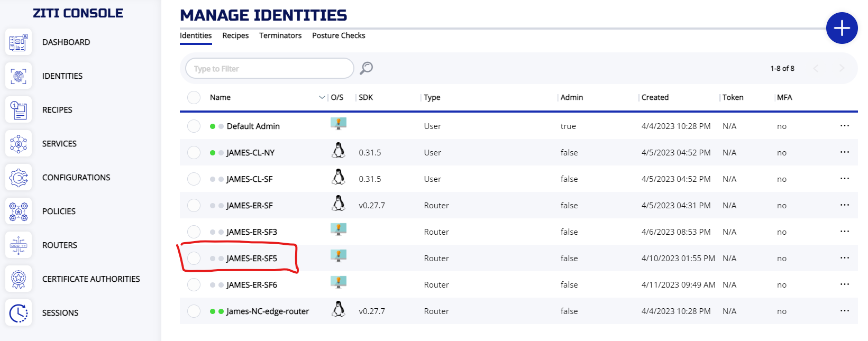Click the Recipes sidebar icon
This screenshot has height=341, width=868.
point(19,110)
